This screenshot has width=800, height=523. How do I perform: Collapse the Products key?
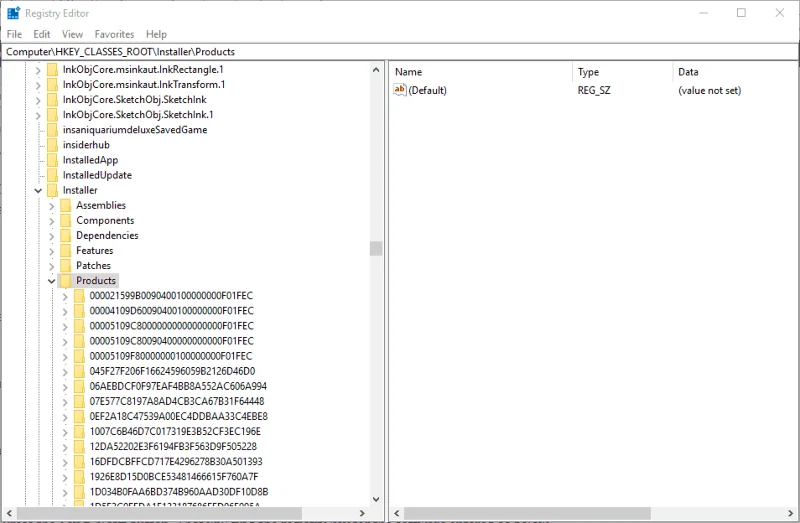click(52, 281)
